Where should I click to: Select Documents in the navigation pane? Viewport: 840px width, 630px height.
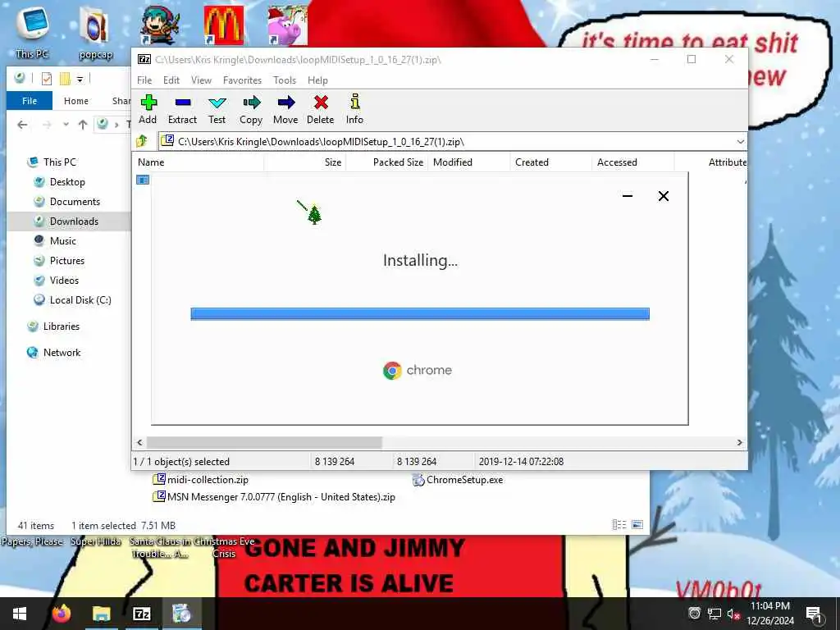(75, 202)
